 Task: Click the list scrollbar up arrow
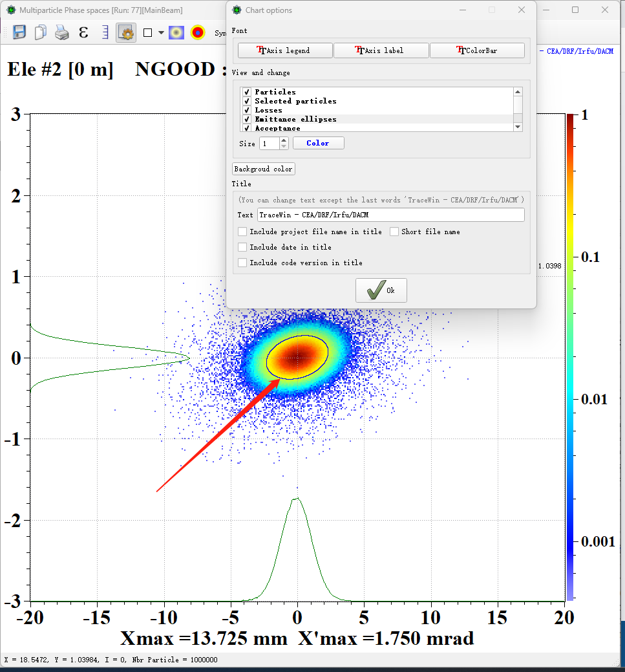(x=518, y=92)
